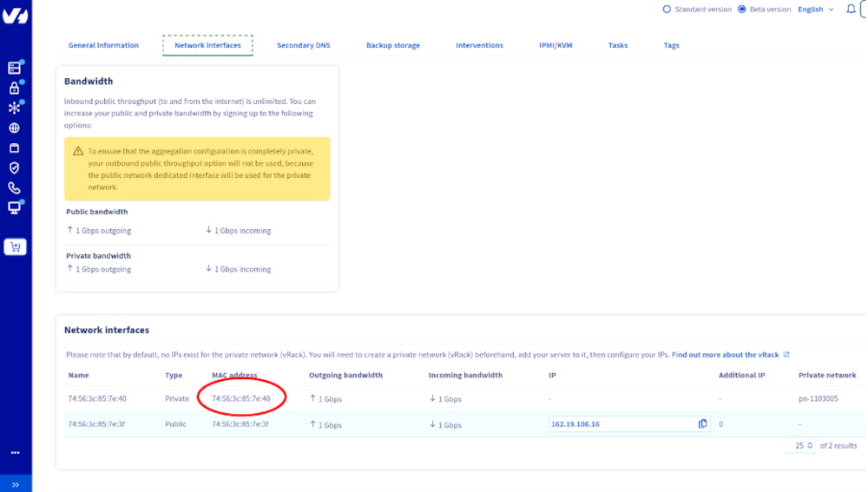868x492 pixels.
Task: Copy the IP 162.19.106.16 with copy icon
Action: (703, 424)
